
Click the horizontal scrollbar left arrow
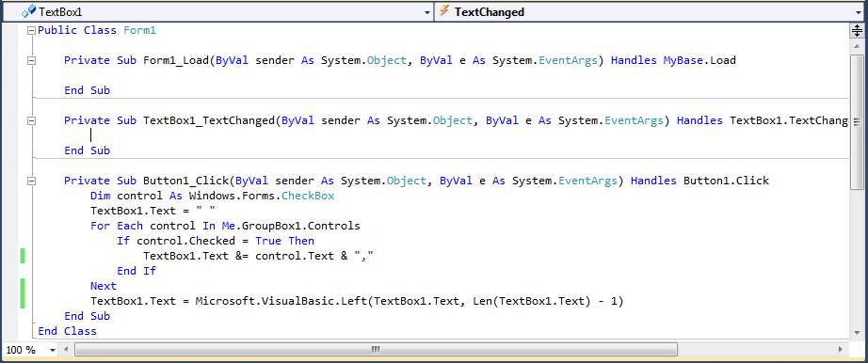tap(67, 350)
